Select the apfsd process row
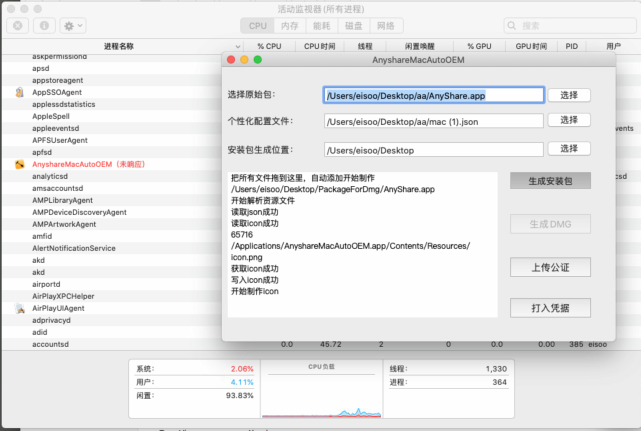 pyautogui.click(x=112, y=152)
